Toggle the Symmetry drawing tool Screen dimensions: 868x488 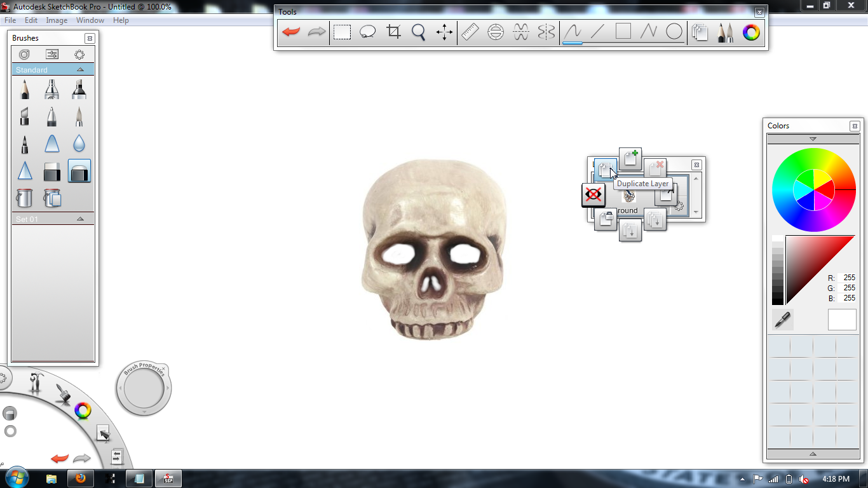[546, 32]
